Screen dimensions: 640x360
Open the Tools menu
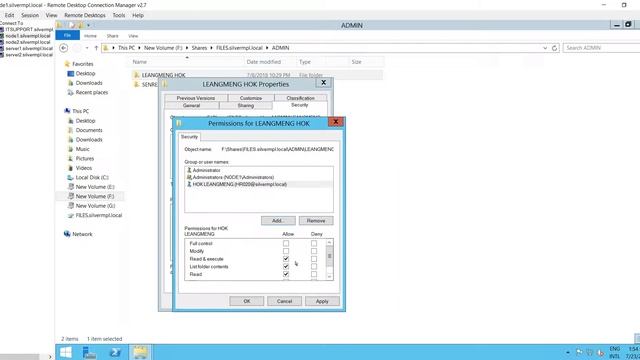119,15
